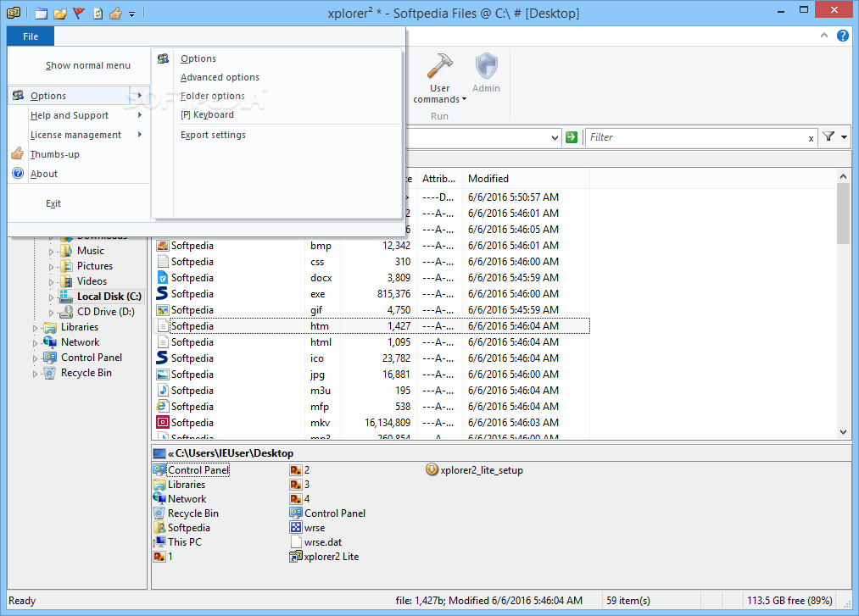Open Help and Support submenu
This screenshot has width=859, height=616.
pos(80,115)
